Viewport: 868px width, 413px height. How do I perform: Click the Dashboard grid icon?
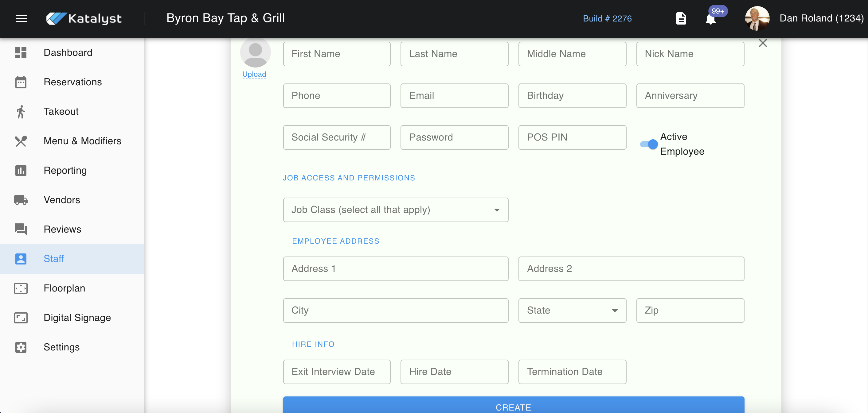(x=21, y=53)
